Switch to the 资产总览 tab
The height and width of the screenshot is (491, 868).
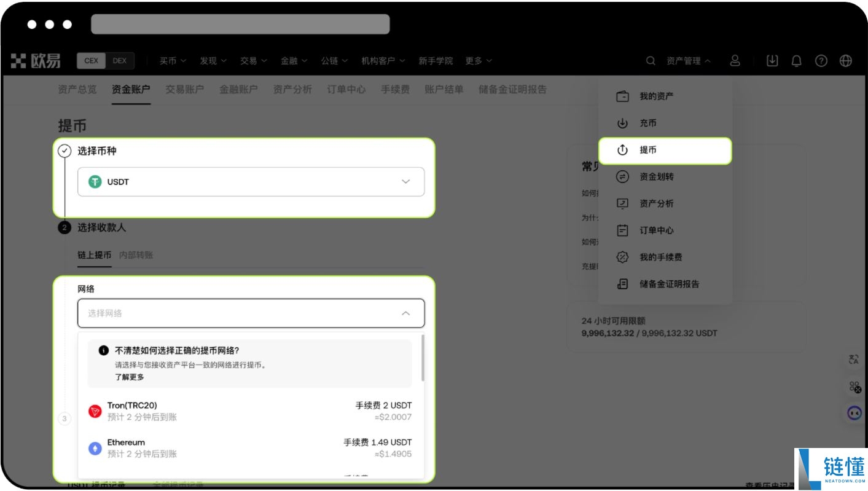tap(77, 90)
